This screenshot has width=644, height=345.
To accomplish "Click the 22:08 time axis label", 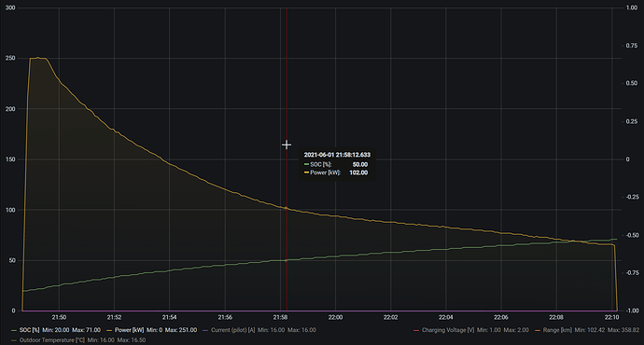I will click(556, 318).
